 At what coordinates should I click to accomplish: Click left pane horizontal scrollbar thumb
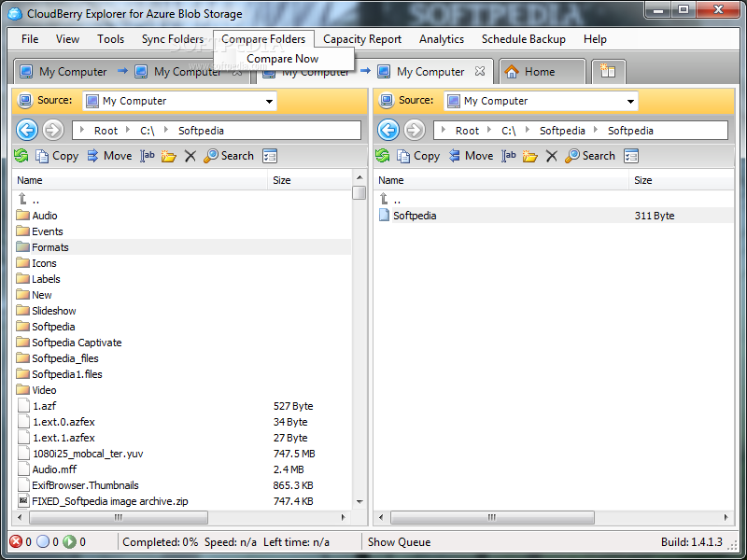[119, 517]
